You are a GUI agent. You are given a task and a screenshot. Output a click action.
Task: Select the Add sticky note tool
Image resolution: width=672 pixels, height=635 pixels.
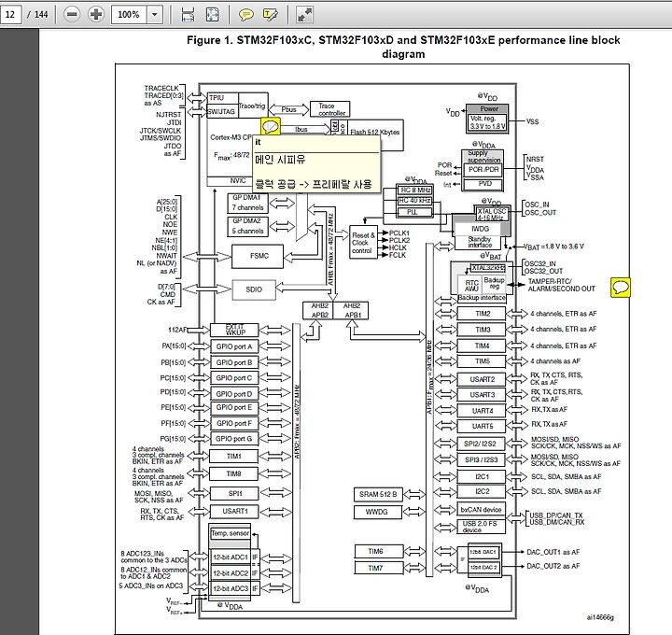tap(246, 15)
